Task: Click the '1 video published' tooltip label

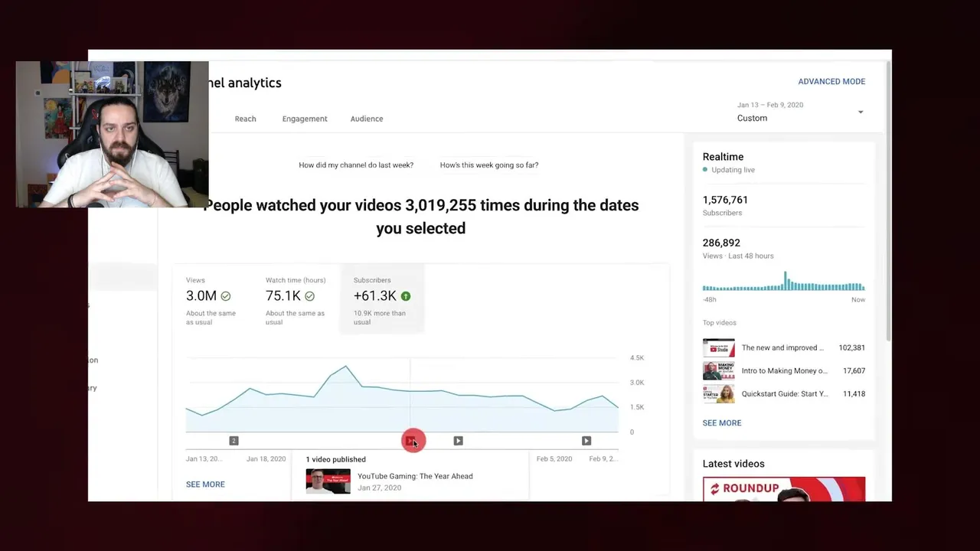Action: 335,459
